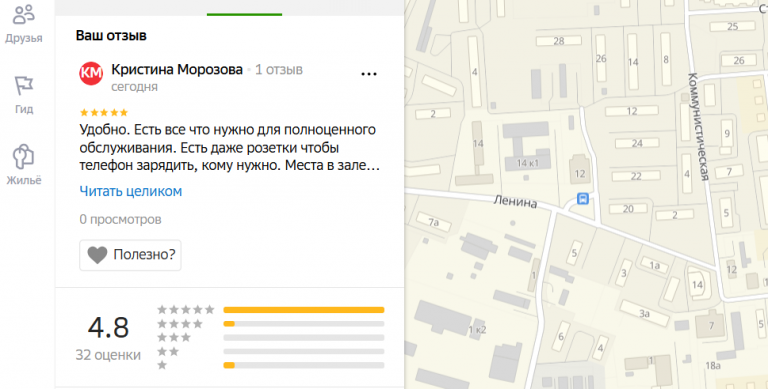Click the review text beginning with Удобно

coord(229,147)
